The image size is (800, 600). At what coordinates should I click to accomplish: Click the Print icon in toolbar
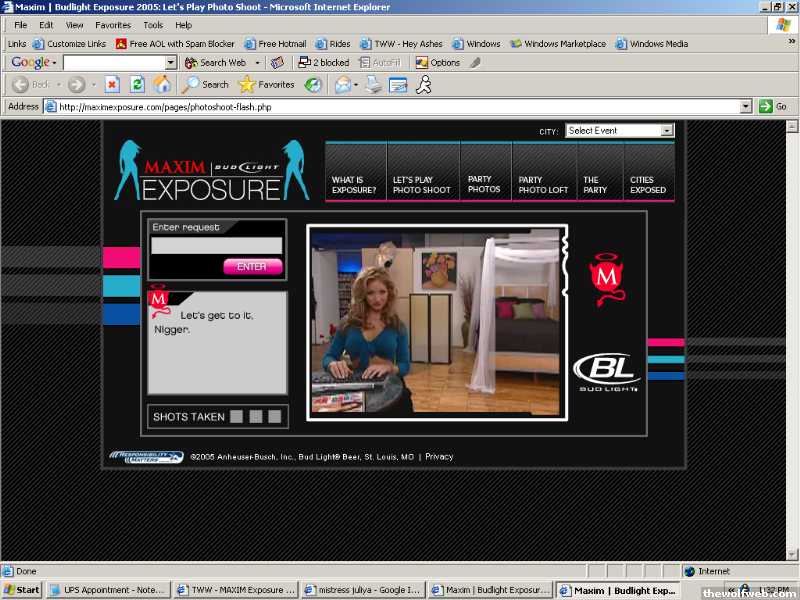point(374,85)
